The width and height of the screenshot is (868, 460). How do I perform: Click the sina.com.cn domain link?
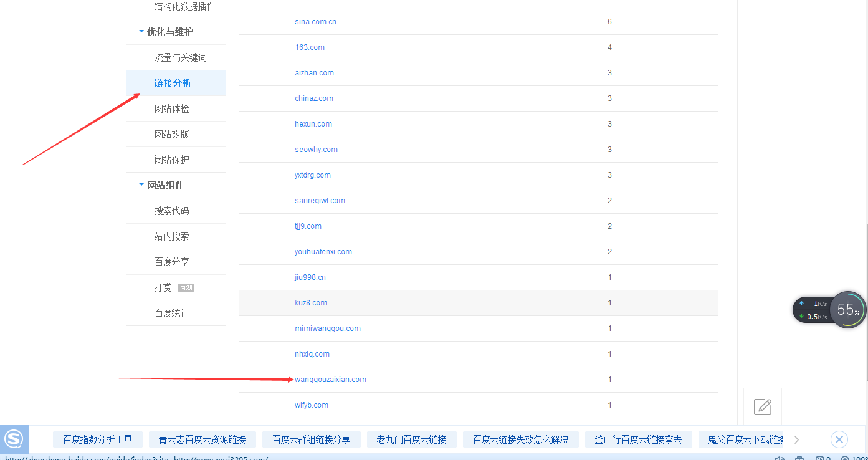[315, 22]
